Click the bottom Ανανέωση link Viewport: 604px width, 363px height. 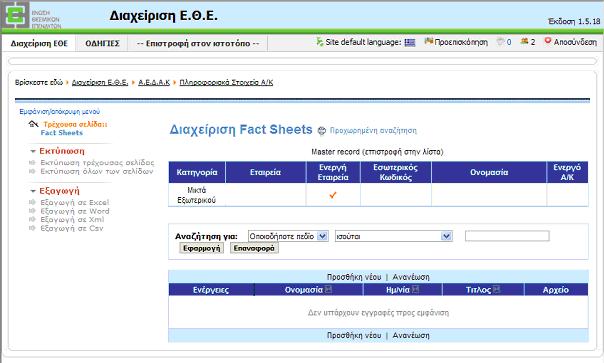pyautogui.click(x=411, y=335)
